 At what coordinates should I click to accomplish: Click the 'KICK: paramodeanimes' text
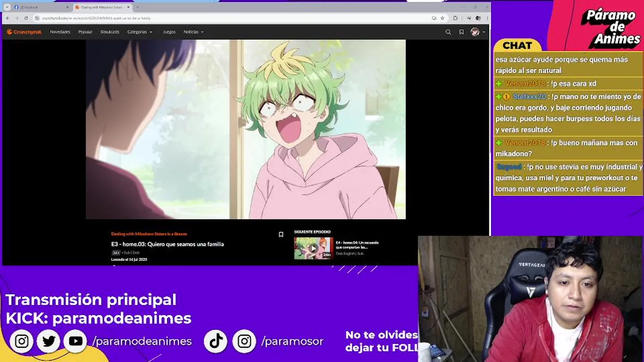coord(99,318)
